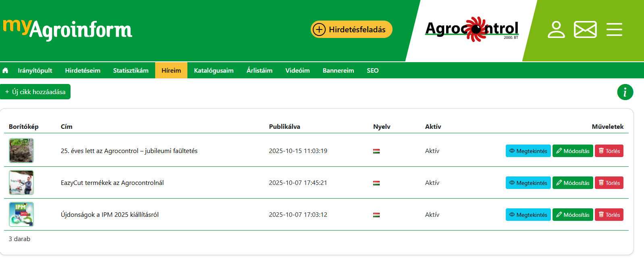Switch to the Statisztikám tab
This screenshot has height=258, width=644.
tap(131, 71)
